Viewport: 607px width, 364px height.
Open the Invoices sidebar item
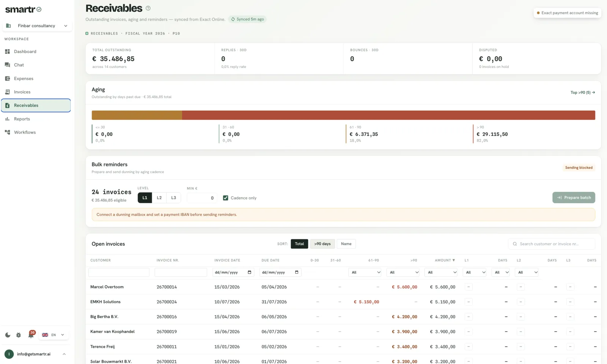tap(36, 92)
